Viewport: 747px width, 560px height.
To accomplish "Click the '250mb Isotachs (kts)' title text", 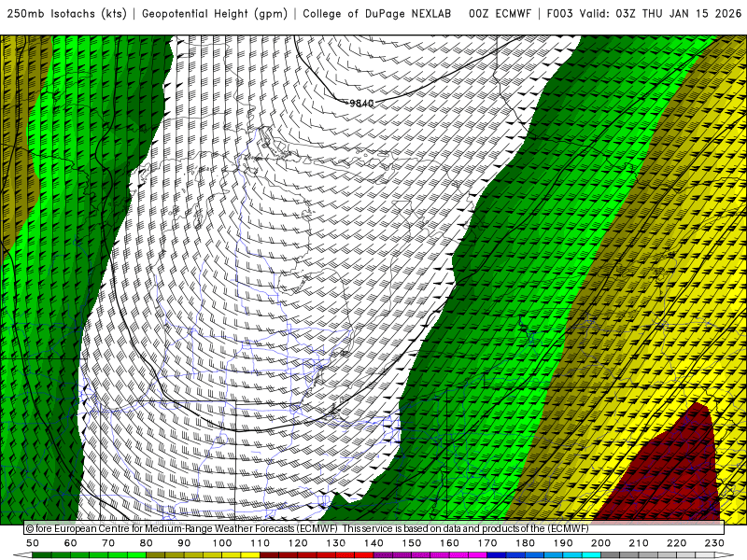I will 66,14.
